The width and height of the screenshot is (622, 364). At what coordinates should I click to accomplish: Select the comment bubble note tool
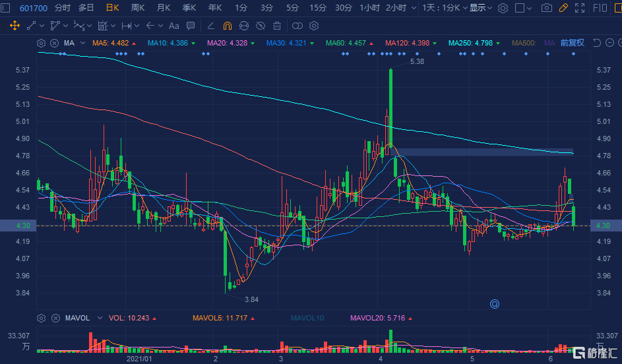(x=191, y=26)
